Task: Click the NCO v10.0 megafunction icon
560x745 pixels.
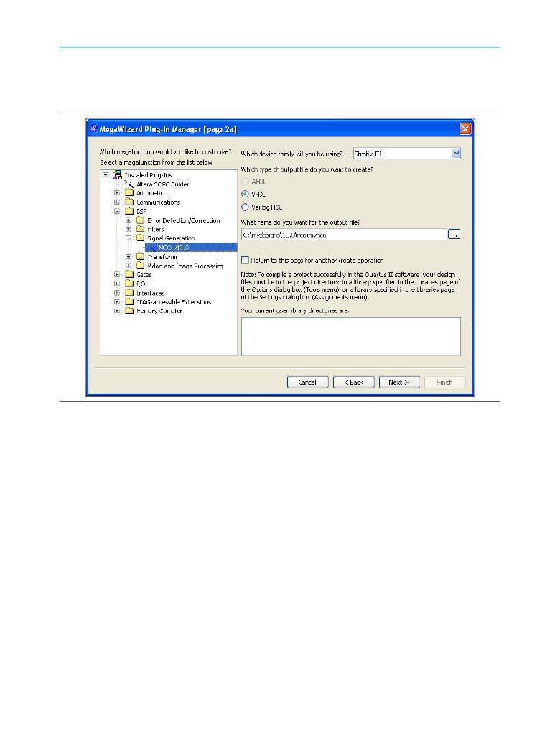Action: point(151,247)
